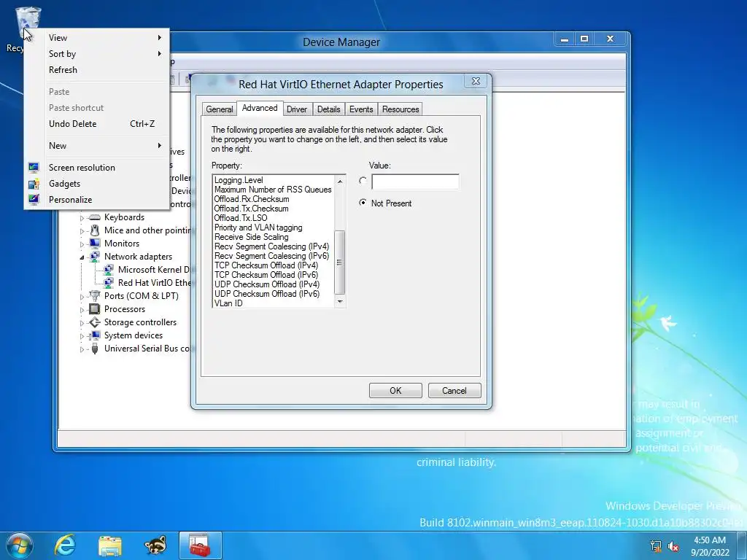Open Sort by submenu
This screenshot has height=560, width=747.
coord(97,54)
